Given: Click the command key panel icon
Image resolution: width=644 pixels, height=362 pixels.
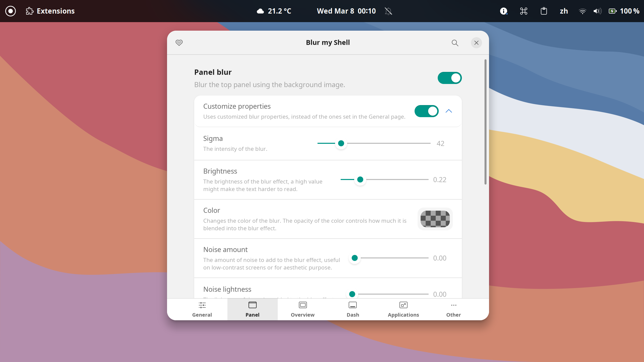Looking at the screenshot, I should click(x=524, y=11).
